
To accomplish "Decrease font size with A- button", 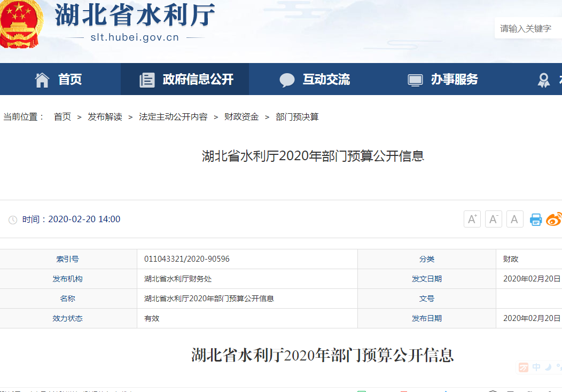I will (493, 219).
